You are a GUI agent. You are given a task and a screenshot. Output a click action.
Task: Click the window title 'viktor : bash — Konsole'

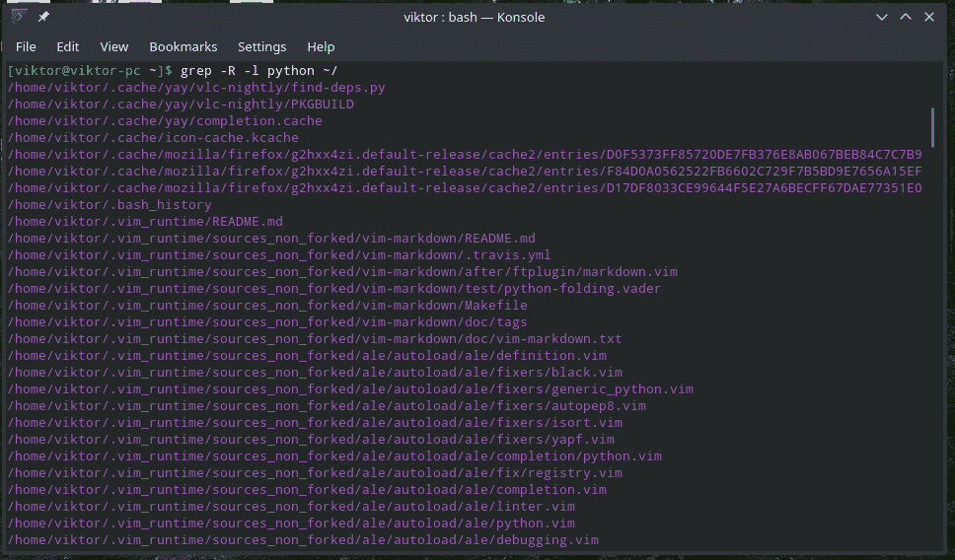click(474, 17)
